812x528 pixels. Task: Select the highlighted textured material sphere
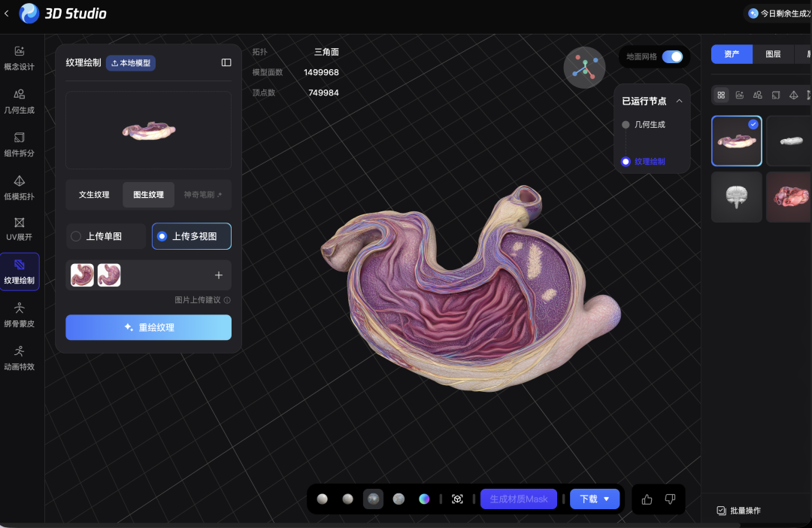(373, 499)
